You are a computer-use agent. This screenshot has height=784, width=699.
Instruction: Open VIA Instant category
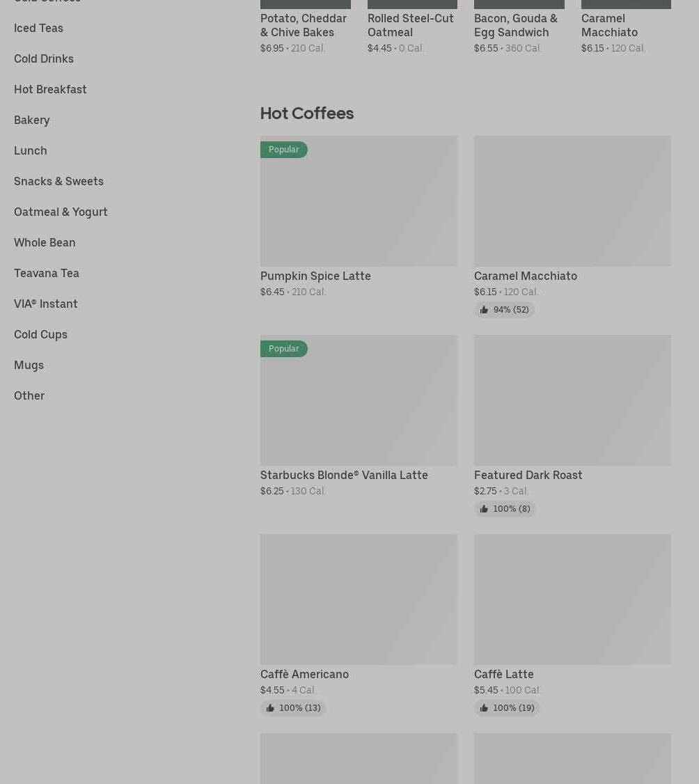(46, 304)
